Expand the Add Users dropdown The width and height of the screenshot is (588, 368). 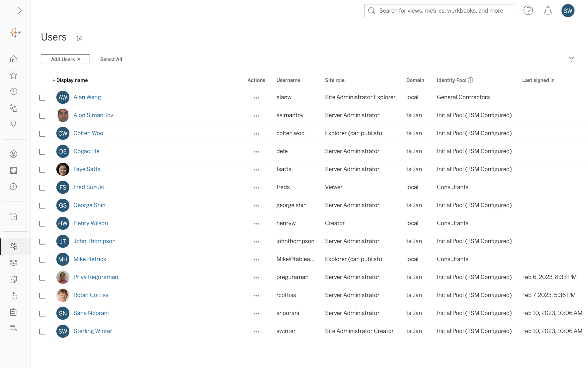tap(65, 59)
